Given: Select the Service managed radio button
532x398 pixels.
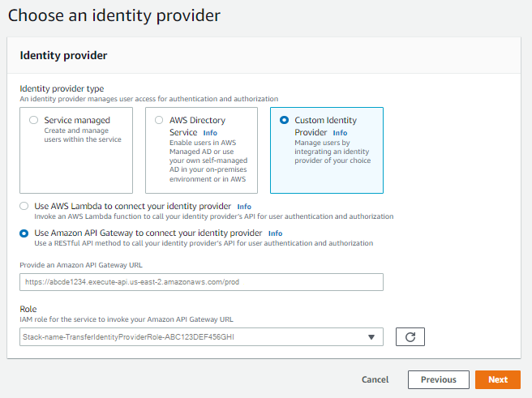Looking at the screenshot, I should tap(33, 120).
